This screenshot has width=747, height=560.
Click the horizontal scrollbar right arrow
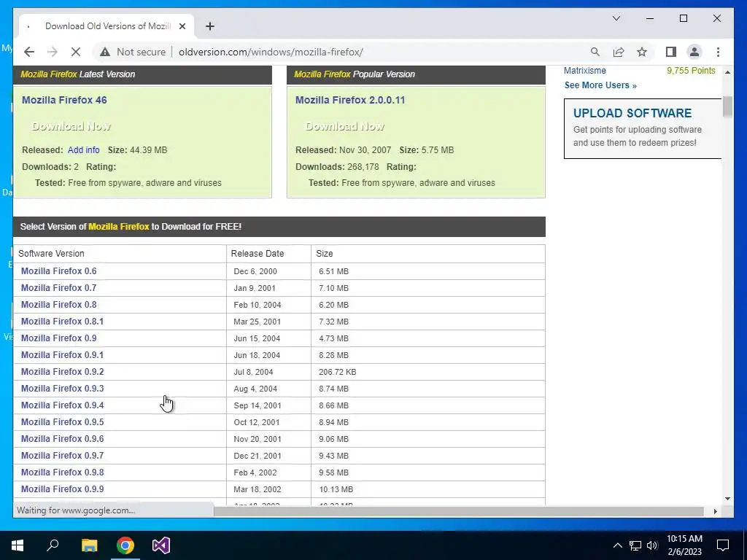pos(715,511)
